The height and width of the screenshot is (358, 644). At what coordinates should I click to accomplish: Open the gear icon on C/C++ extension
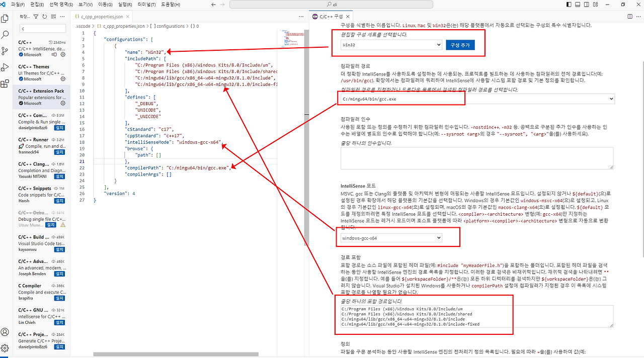pyautogui.click(x=63, y=55)
